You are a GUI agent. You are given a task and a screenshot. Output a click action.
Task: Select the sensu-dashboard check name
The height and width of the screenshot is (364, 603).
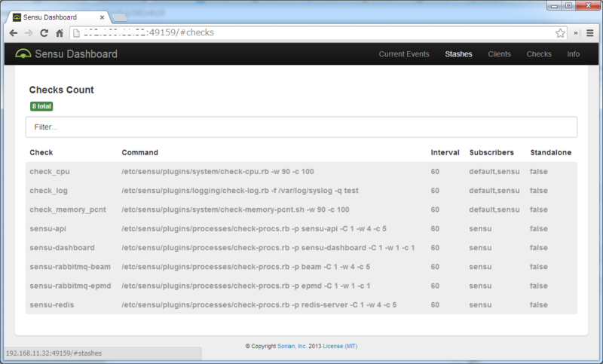click(x=62, y=248)
